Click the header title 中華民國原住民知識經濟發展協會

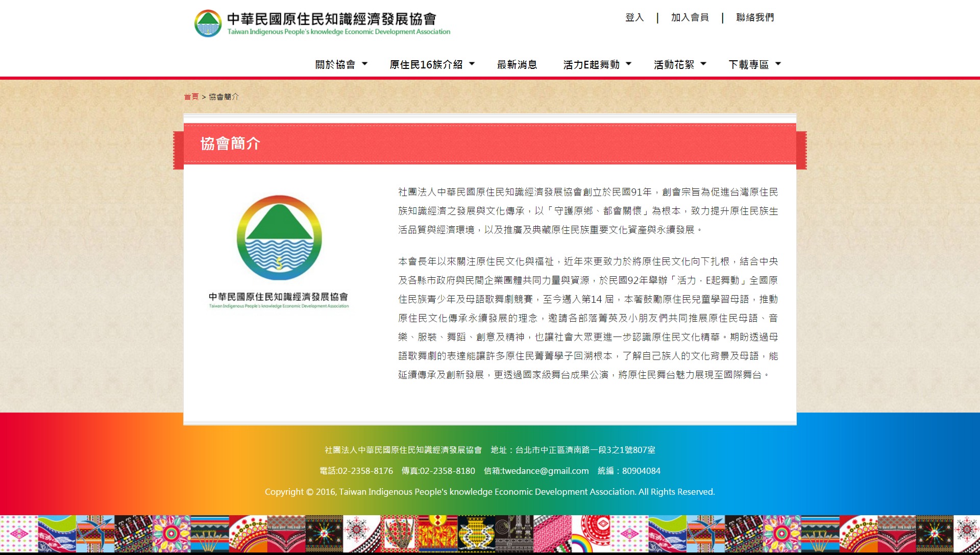(x=332, y=19)
